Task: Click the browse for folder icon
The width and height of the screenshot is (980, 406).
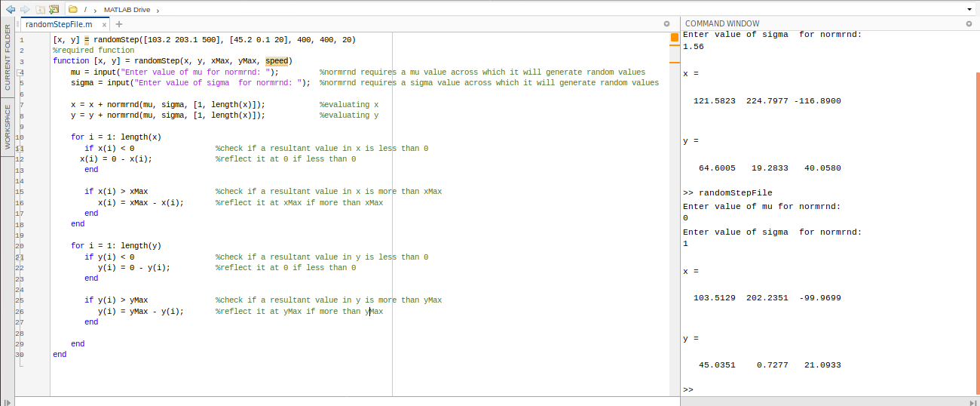Action: (x=54, y=9)
